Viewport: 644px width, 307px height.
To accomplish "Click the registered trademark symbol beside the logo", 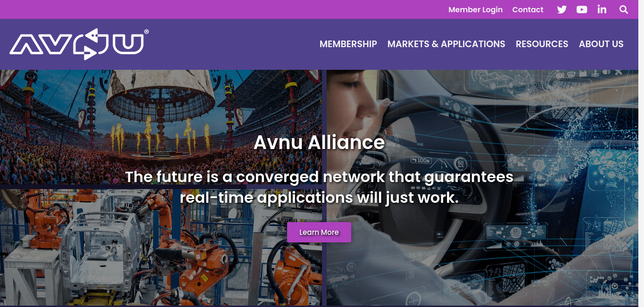I will coord(147,32).
